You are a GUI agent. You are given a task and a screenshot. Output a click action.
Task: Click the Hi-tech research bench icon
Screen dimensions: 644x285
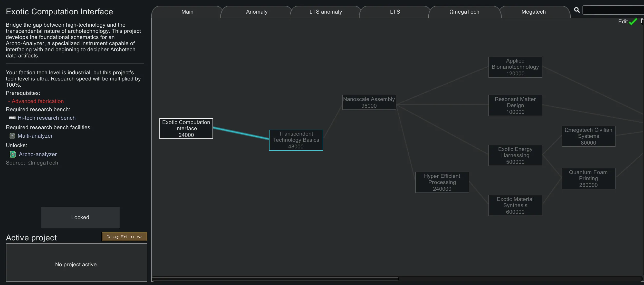coord(12,118)
